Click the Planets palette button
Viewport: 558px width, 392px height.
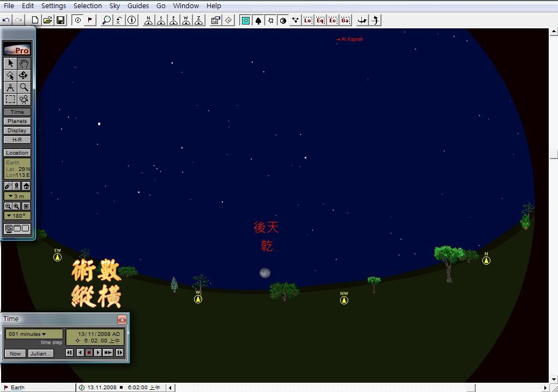click(17, 121)
